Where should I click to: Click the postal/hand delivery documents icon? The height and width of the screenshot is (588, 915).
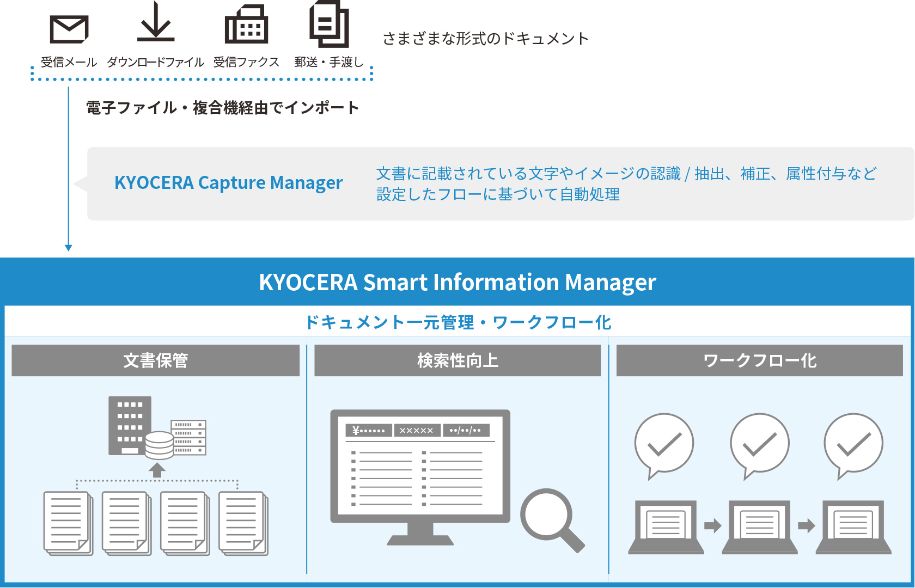coord(330,23)
